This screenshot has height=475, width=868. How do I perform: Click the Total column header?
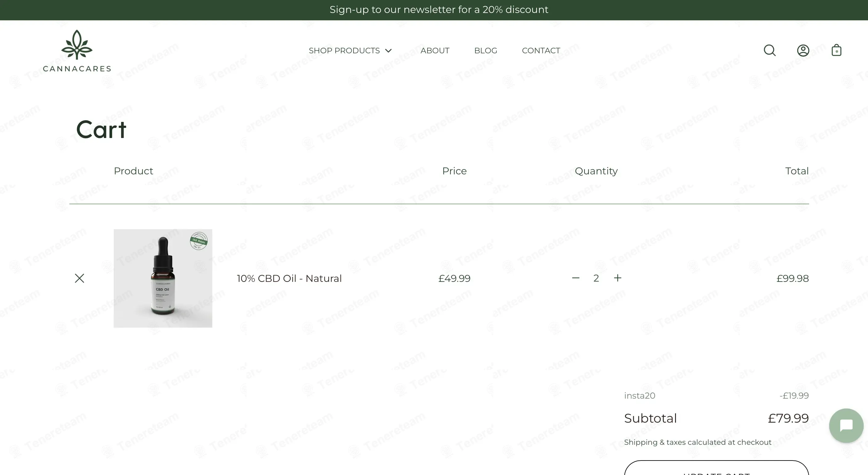coord(797,171)
